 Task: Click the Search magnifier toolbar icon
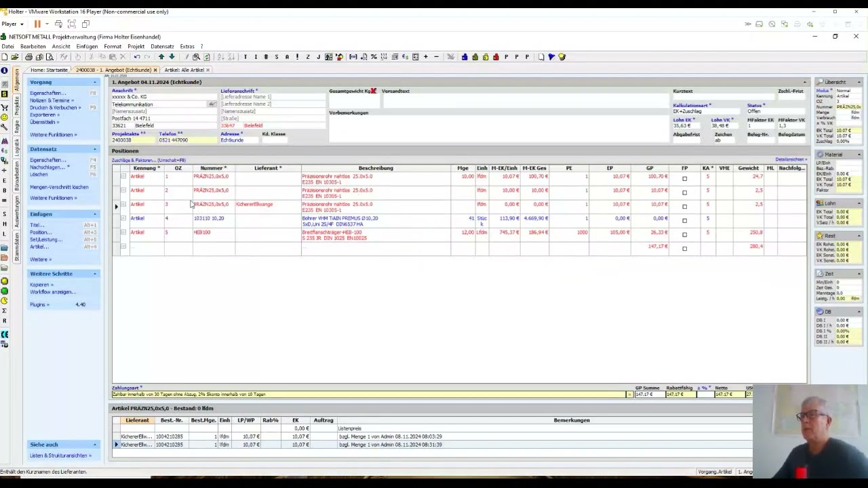click(196, 57)
